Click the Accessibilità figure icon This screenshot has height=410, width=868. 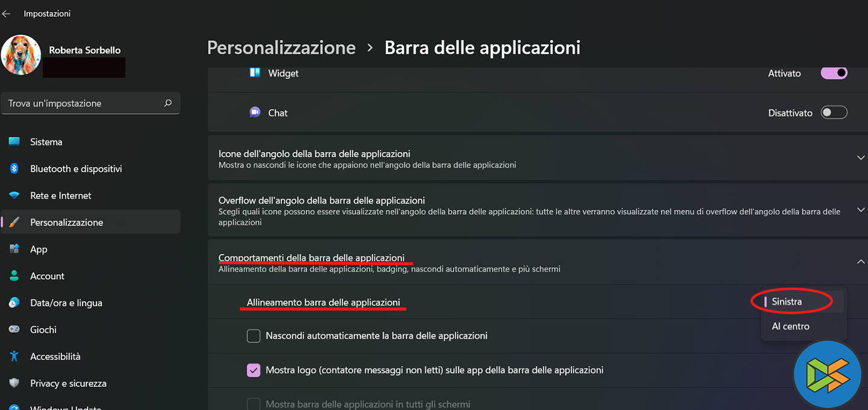click(x=14, y=356)
